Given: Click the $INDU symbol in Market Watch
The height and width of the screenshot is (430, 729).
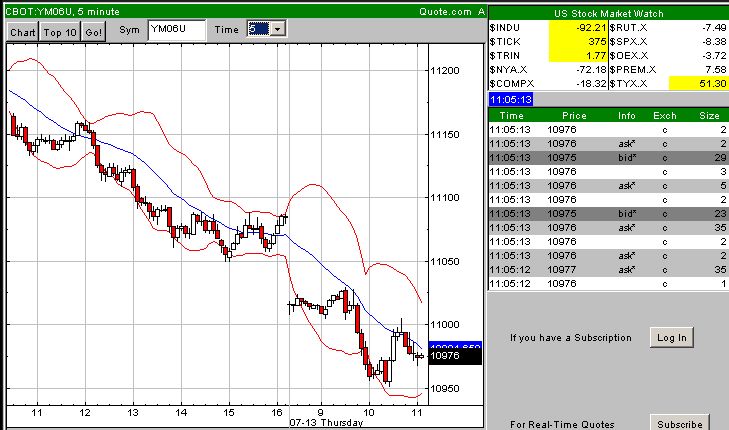Looking at the screenshot, I should pos(504,28).
